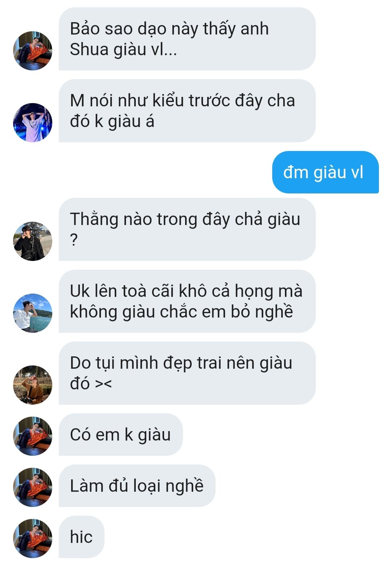Select the 'Có em k giàu' bubble
Screen dimensions: 392x561
click(121, 435)
